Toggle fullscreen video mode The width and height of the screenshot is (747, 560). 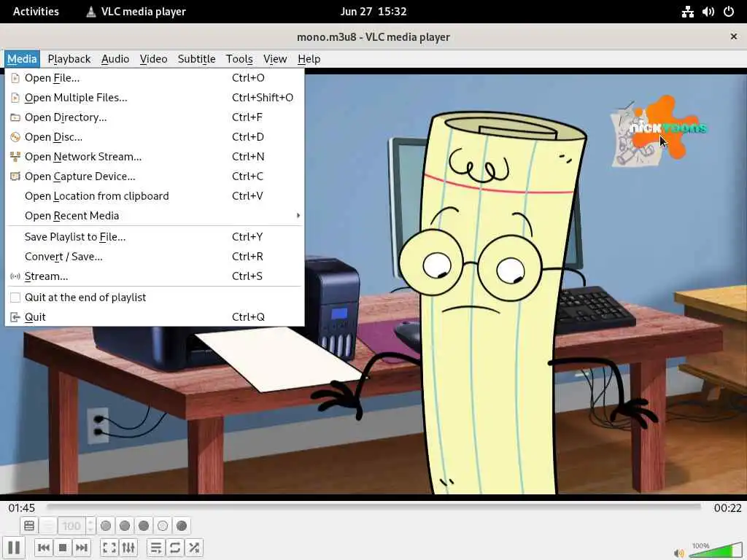(109, 547)
